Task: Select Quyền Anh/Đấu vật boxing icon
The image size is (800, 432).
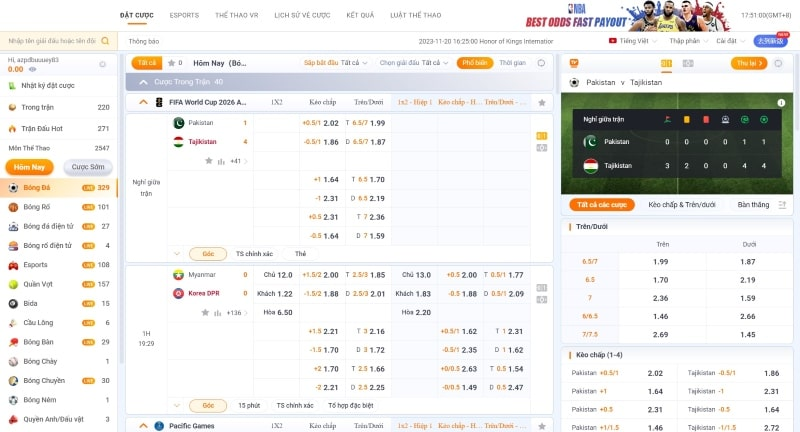Action: pyautogui.click(x=13, y=419)
